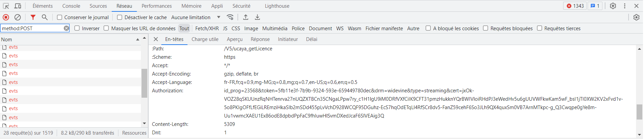Toggle the red filter funnel icon
Image resolution: width=644 pixels, height=139 pixels.
(33, 17)
